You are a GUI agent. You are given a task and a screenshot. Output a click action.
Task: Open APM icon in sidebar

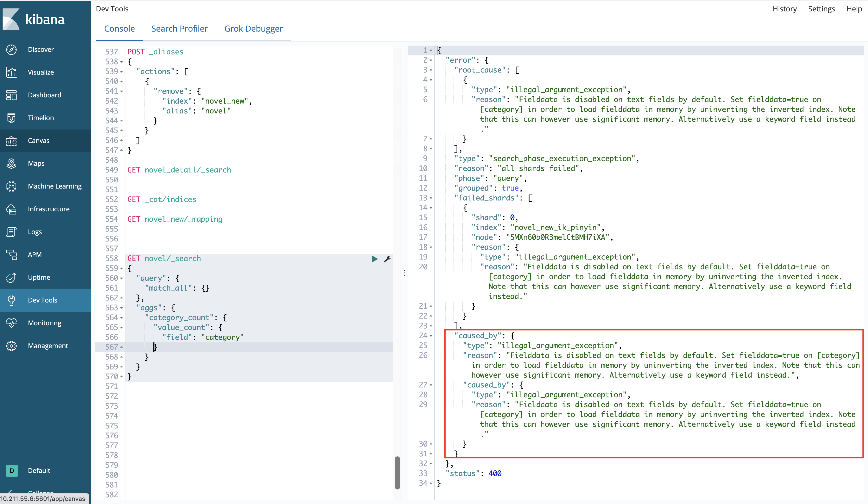[11, 254]
